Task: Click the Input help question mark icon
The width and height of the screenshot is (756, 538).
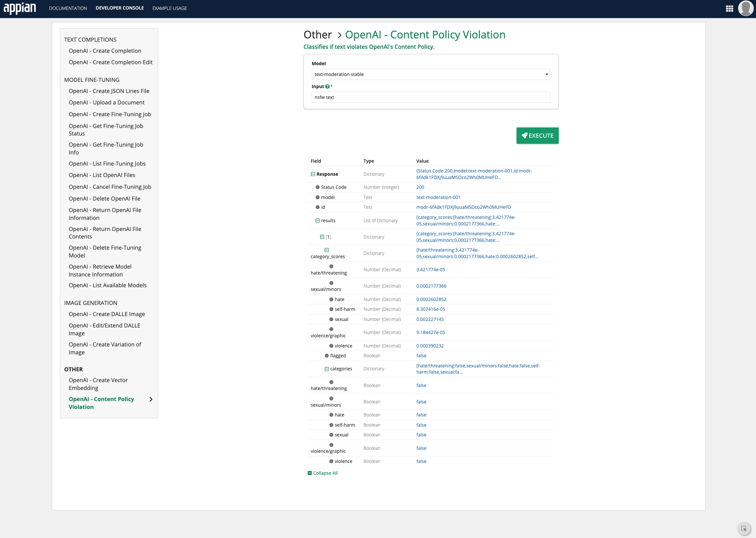Action: click(x=327, y=86)
